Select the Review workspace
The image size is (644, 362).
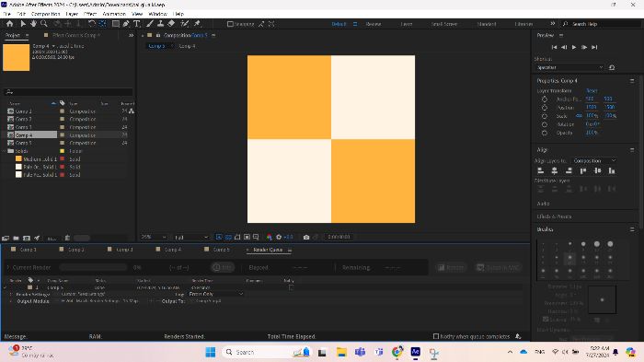[x=374, y=24]
